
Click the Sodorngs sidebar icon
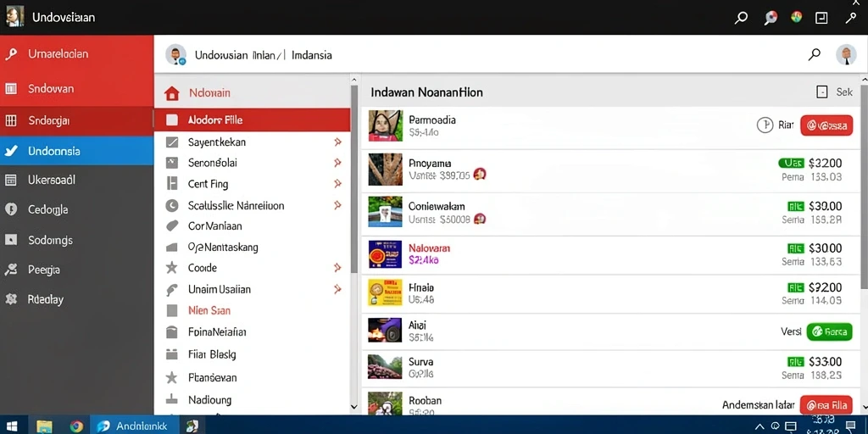tap(10, 240)
